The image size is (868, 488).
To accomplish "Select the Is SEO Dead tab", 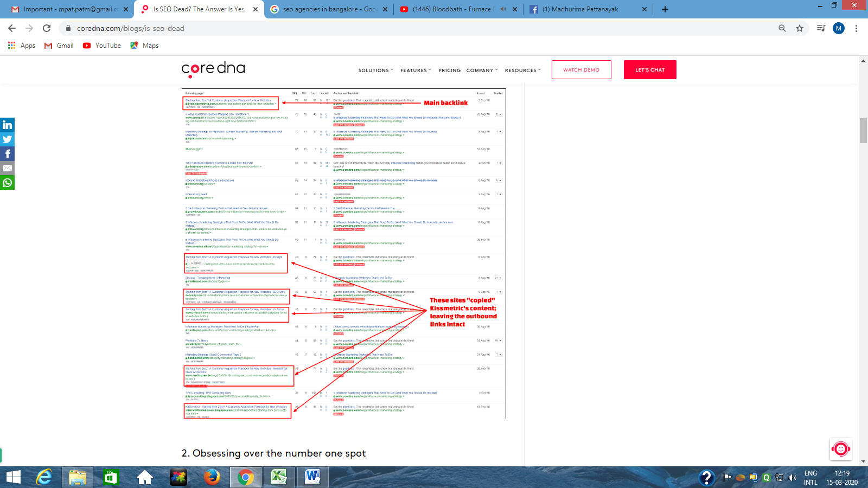I will (199, 9).
